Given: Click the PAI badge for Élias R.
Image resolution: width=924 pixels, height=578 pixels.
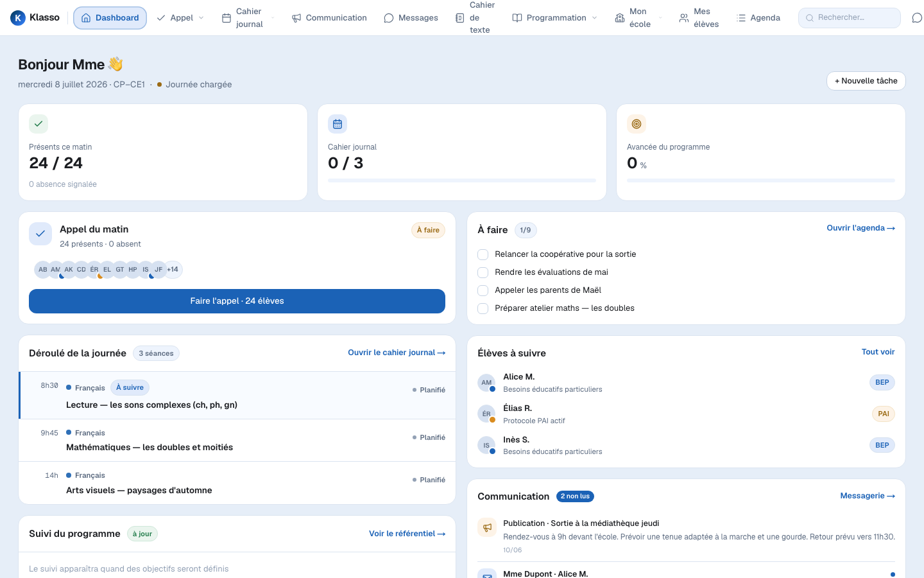Looking at the screenshot, I should point(884,414).
